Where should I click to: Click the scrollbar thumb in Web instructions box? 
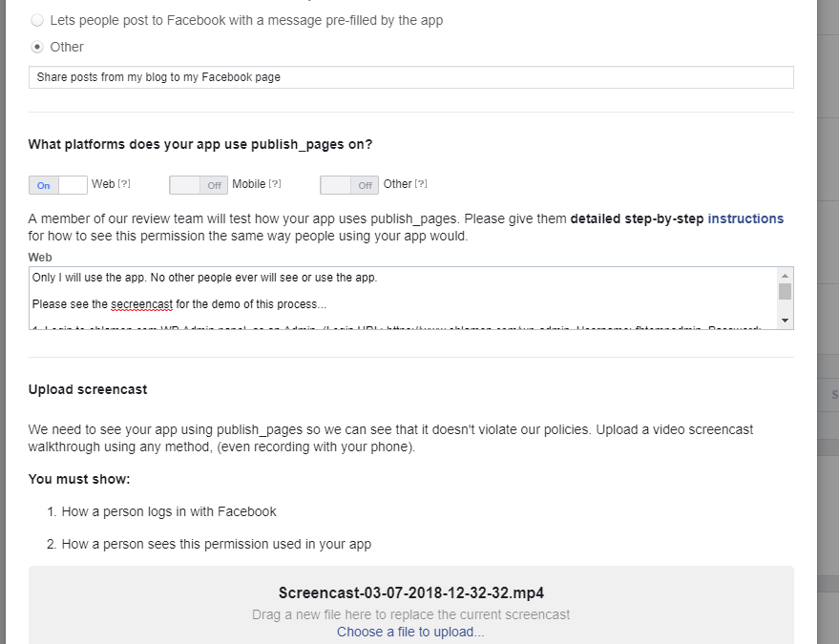[x=785, y=292]
